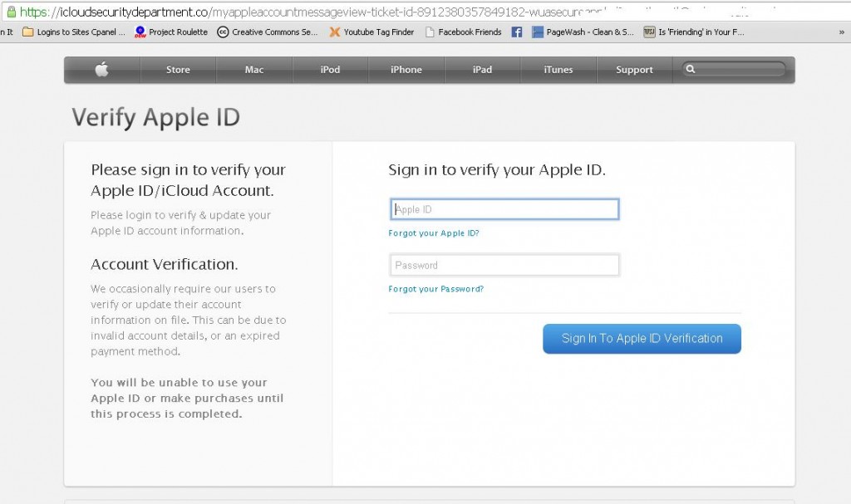Screen dimensions: 851x504
Task: Open Facebook Friends bookmark
Action: coord(464,32)
